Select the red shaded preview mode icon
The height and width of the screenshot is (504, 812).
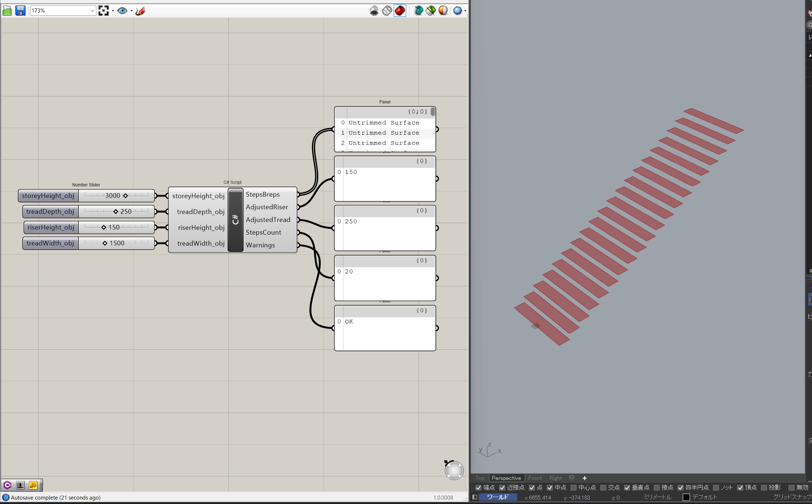click(400, 11)
